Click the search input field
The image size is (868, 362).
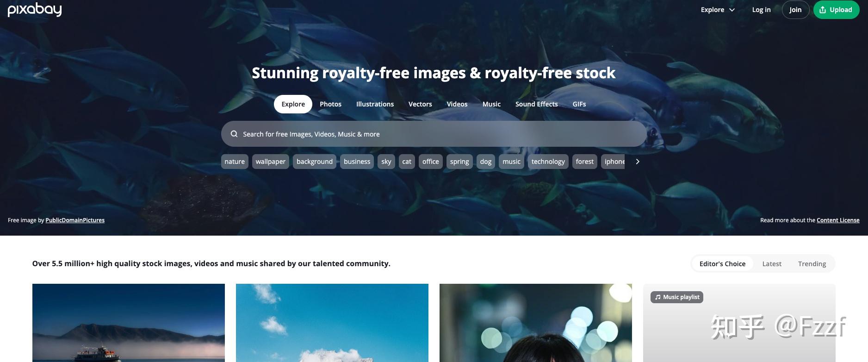[434, 134]
